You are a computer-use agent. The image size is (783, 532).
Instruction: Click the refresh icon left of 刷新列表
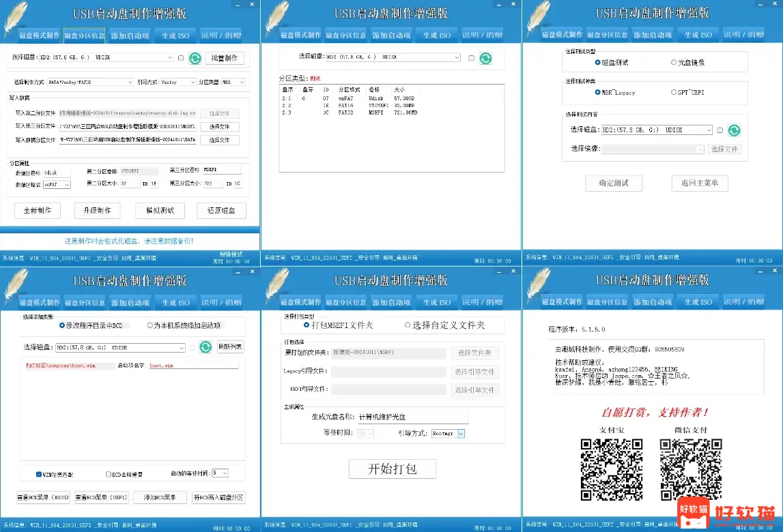(205, 347)
